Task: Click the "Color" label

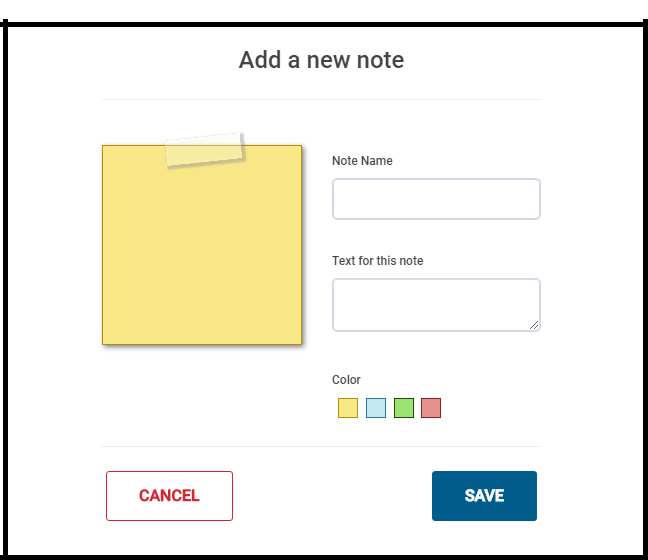Action: [346, 380]
